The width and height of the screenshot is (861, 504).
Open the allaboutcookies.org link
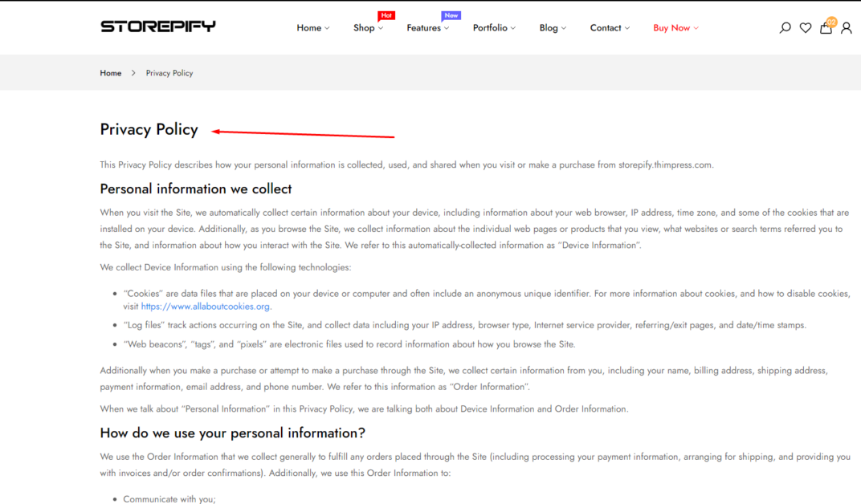click(205, 306)
